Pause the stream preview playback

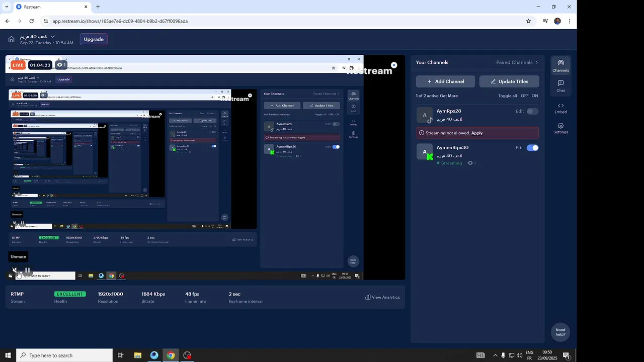pos(27,270)
